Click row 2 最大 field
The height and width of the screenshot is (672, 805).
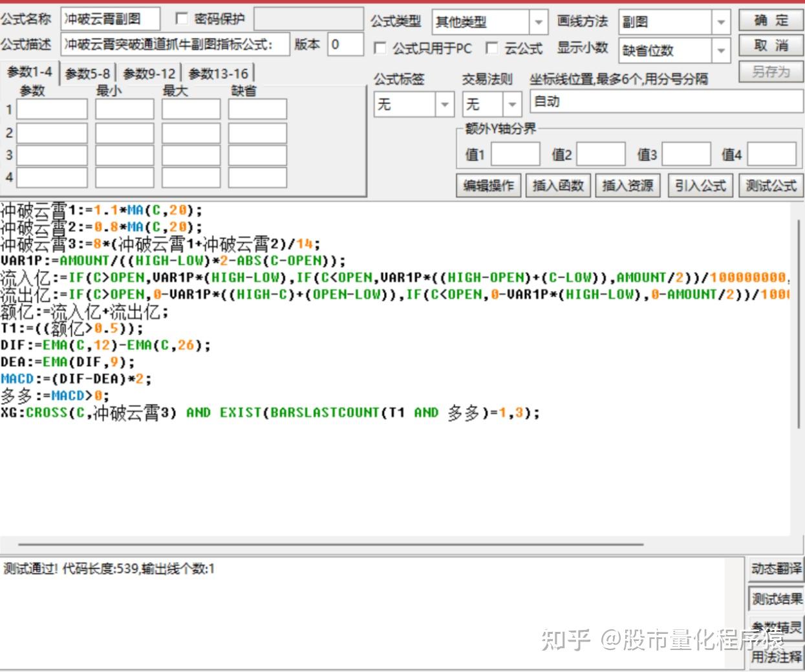[191, 133]
